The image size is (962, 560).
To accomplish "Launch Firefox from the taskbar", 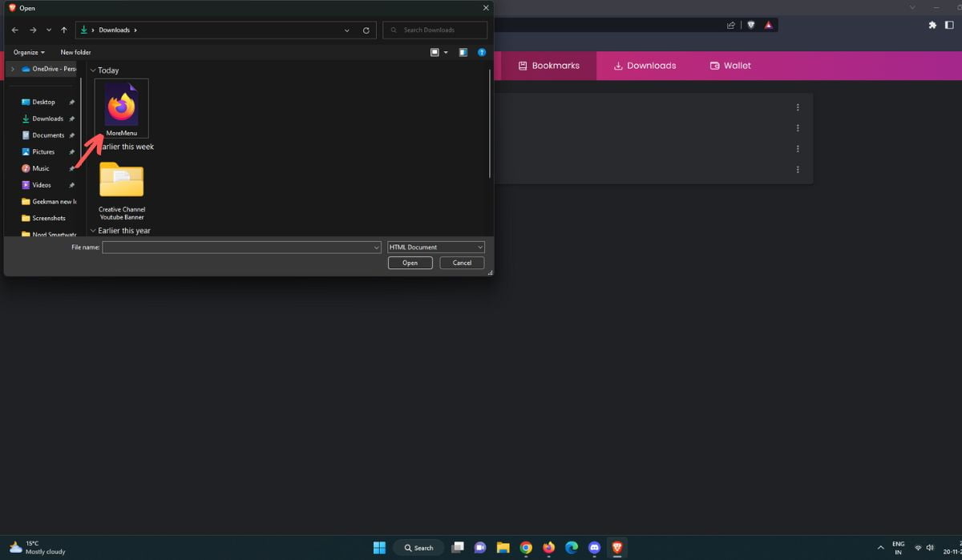I will click(549, 547).
